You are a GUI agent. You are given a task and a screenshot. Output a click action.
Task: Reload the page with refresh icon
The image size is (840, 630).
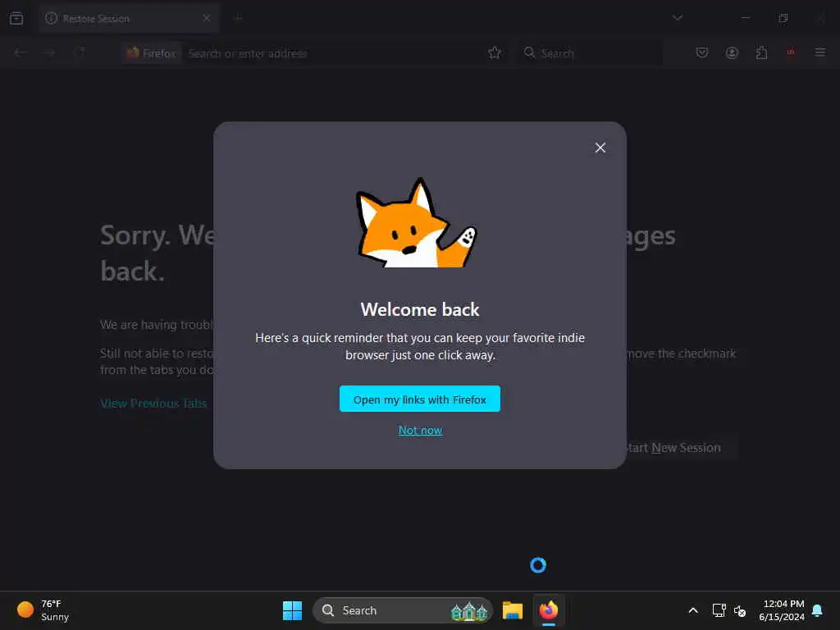[80, 52]
